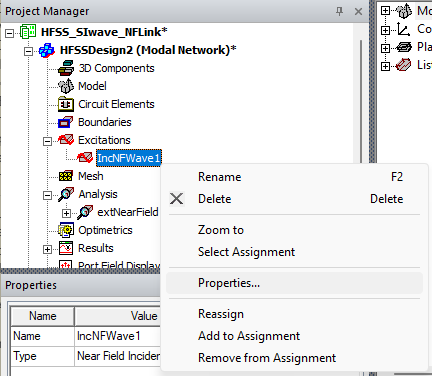
Task: Click the extNearField setup icon
Action: (85, 212)
